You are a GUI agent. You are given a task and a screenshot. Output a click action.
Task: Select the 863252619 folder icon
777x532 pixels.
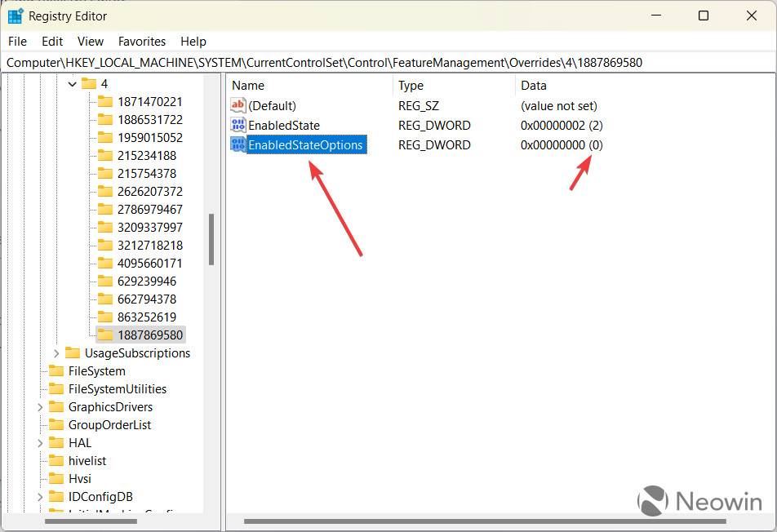[x=105, y=317]
